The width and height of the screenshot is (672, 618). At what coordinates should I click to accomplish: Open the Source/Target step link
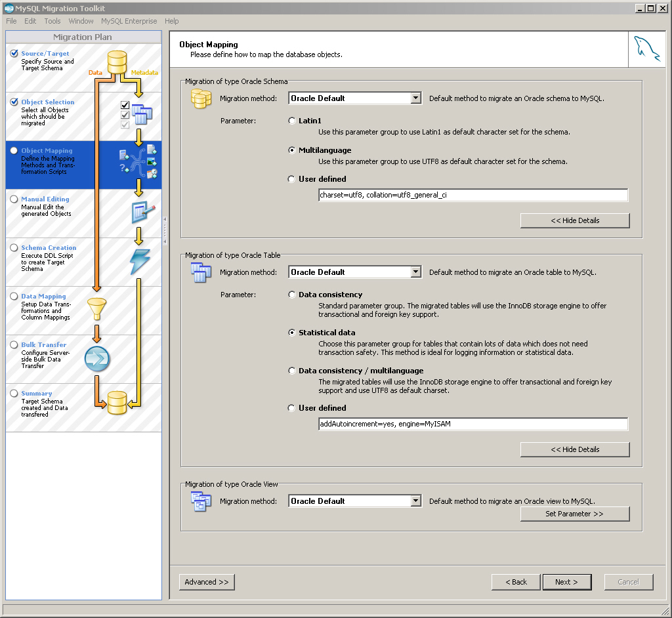click(45, 54)
